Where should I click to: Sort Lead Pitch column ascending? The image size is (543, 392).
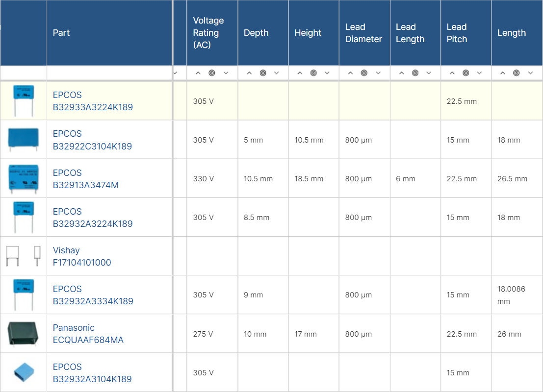452,73
